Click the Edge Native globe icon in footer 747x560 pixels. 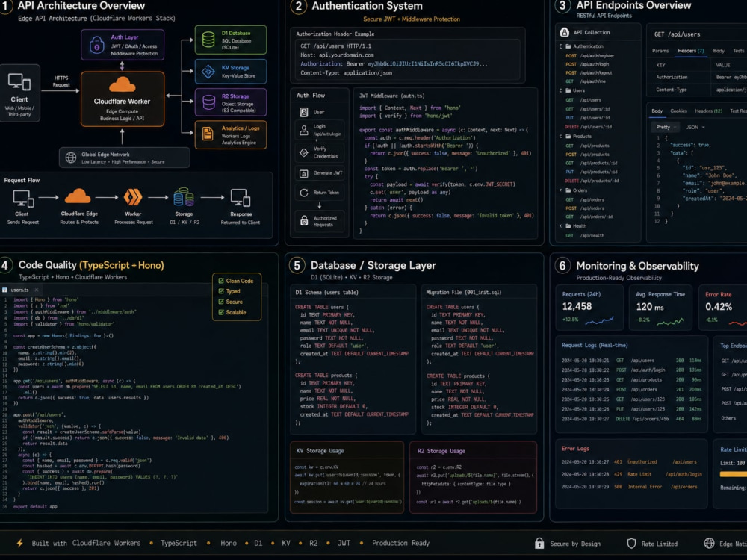(710, 544)
